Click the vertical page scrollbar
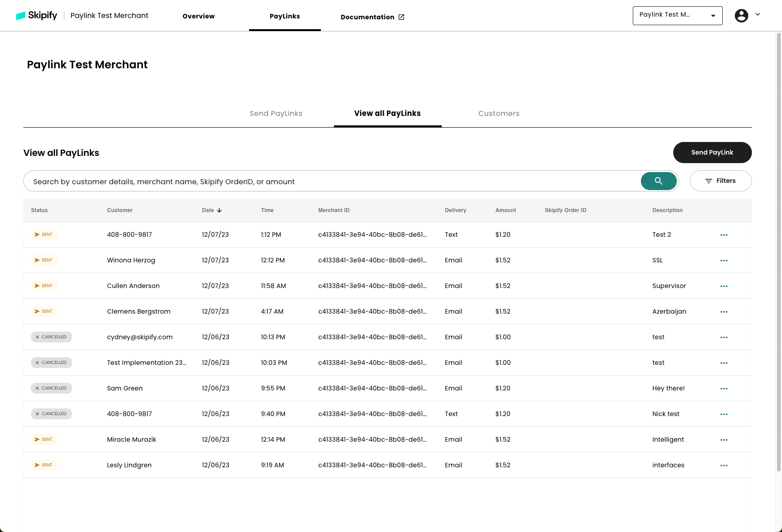 tap(779, 252)
